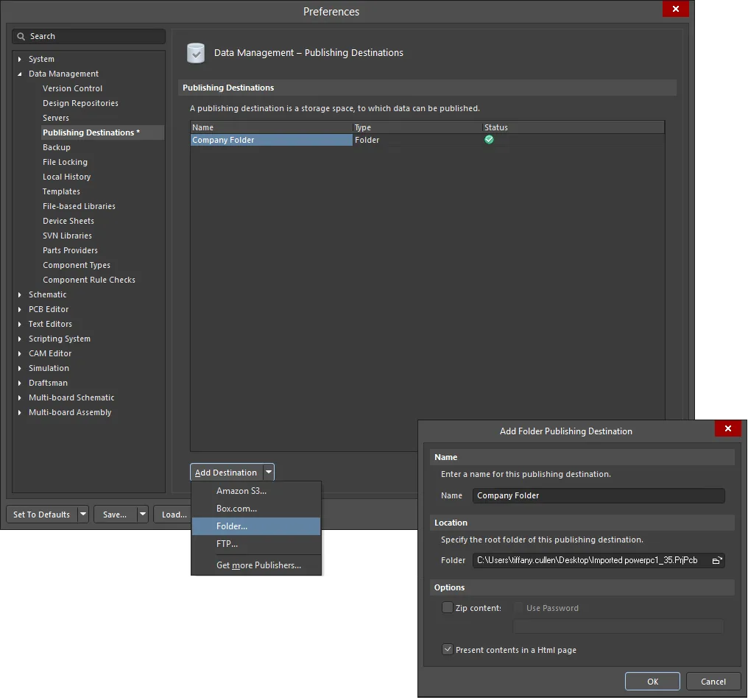Image resolution: width=748 pixels, height=700 pixels.
Task: Collapse the Data Management tree node
Action: [20, 74]
